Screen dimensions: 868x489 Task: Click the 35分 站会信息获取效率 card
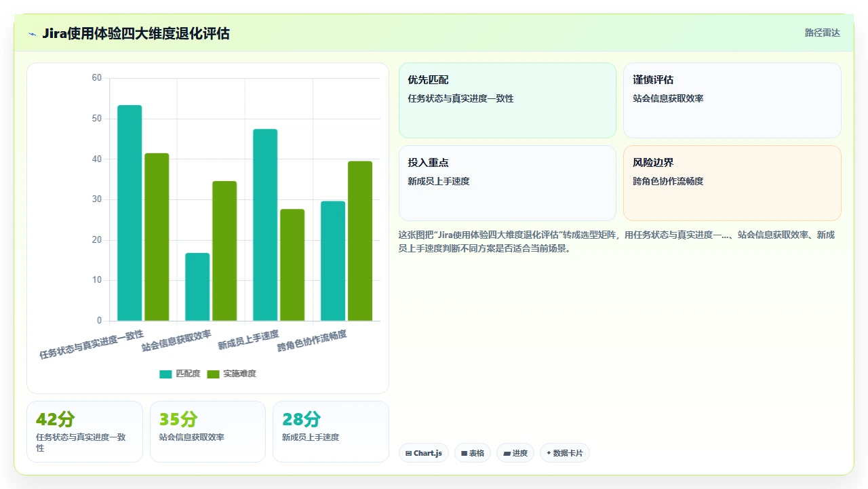point(208,431)
